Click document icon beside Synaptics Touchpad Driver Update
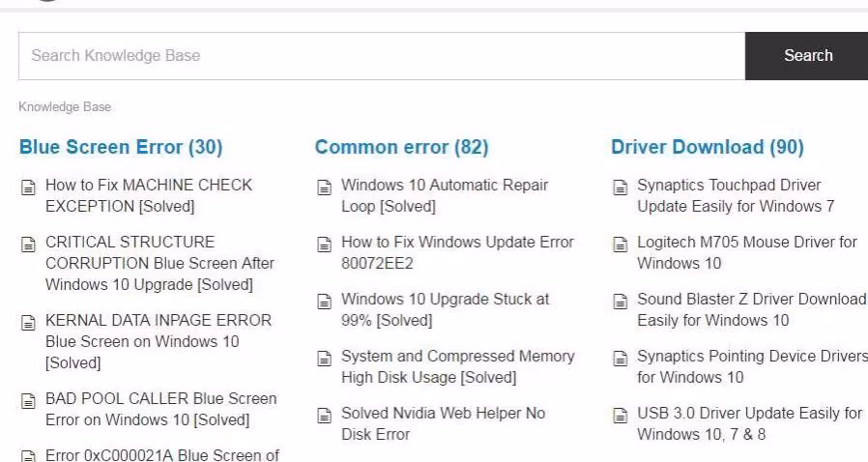This screenshot has width=868, height=462. (621, 188)
